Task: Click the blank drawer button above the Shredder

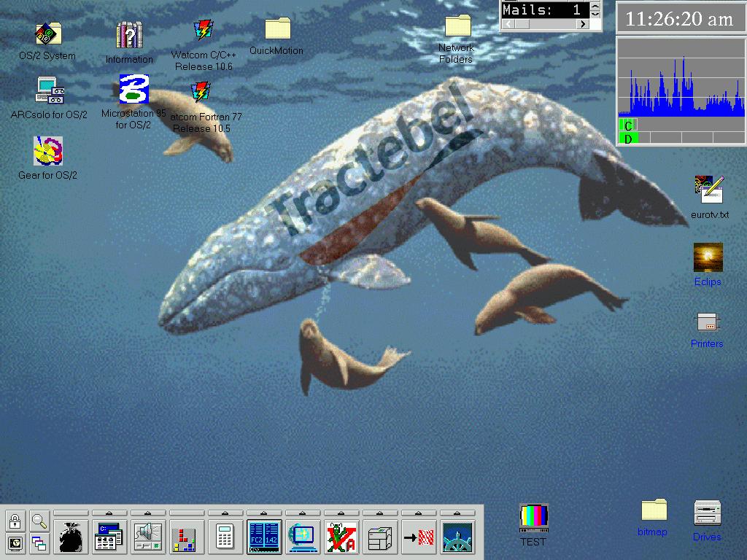Action: tap(71, 513)
